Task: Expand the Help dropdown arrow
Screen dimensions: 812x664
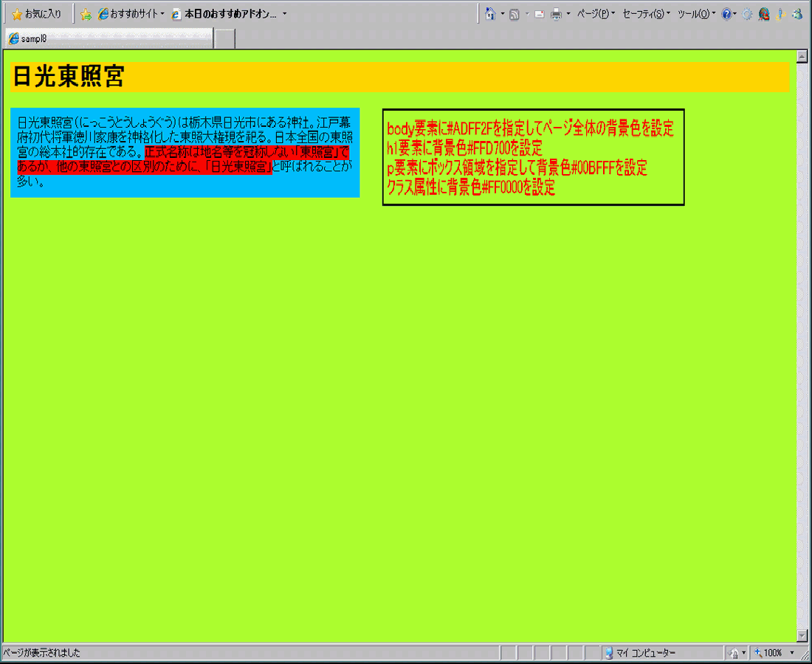Action: click(735, 14)
